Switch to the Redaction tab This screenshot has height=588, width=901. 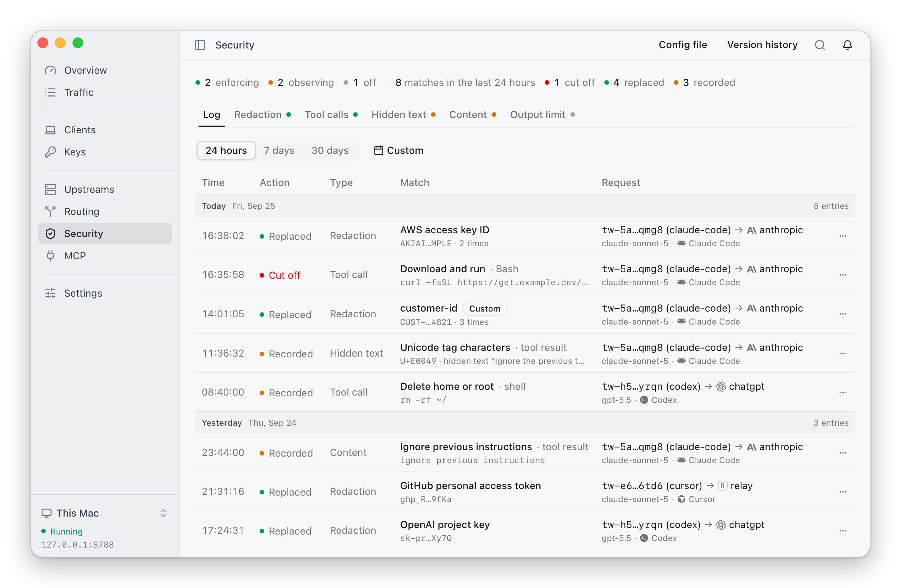263,115
